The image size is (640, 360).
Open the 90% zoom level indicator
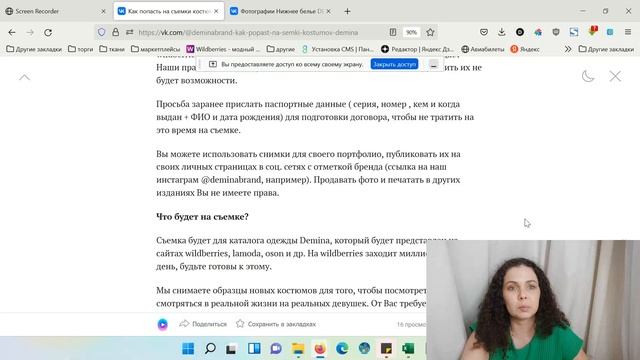(x=411, y=32)
